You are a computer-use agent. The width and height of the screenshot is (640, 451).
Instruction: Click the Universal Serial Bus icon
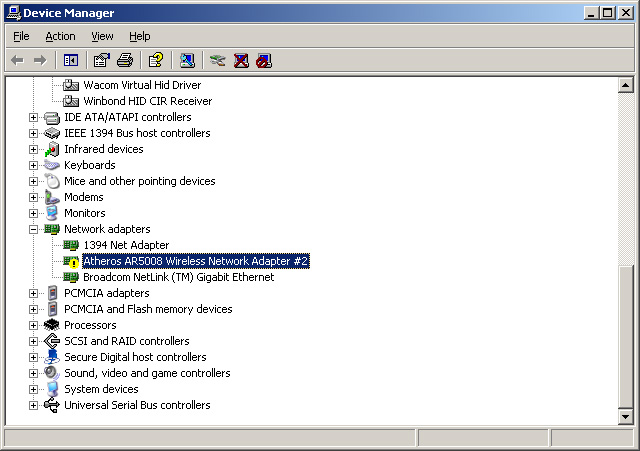click(x=52, y=405)
